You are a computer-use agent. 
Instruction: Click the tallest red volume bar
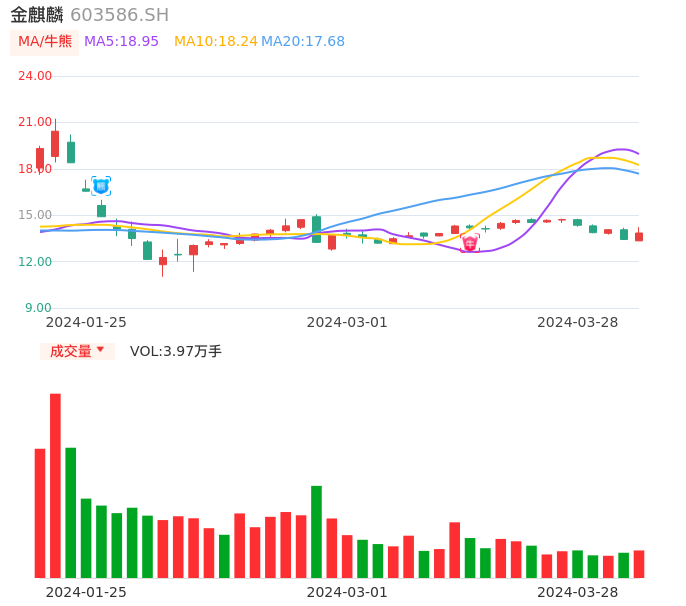[x=55, y=485]
